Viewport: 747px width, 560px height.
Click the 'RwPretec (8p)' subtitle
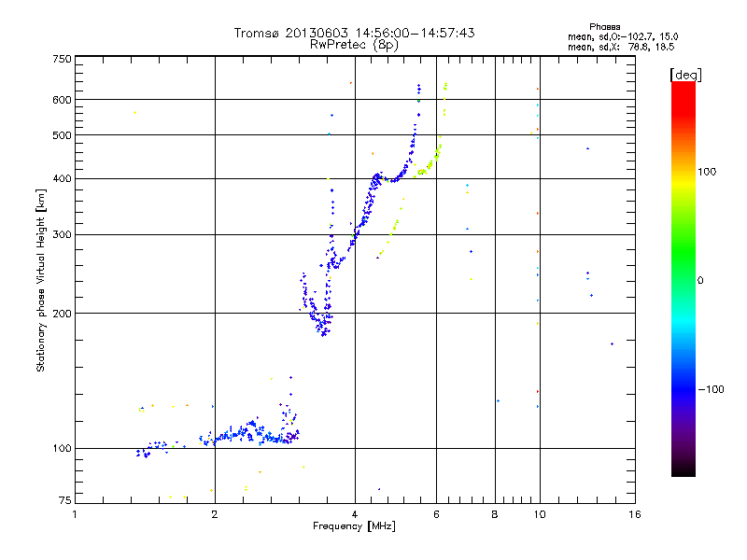(x=354, y=45)
